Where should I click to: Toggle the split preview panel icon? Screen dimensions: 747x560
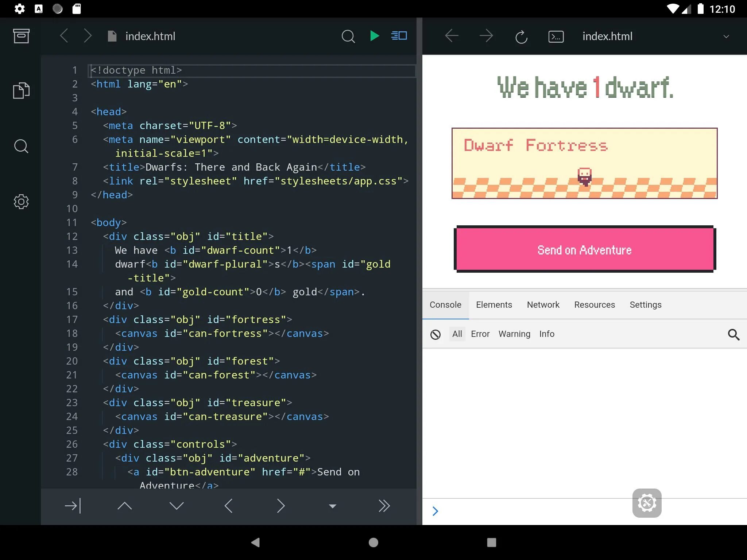tap(399, 36)
